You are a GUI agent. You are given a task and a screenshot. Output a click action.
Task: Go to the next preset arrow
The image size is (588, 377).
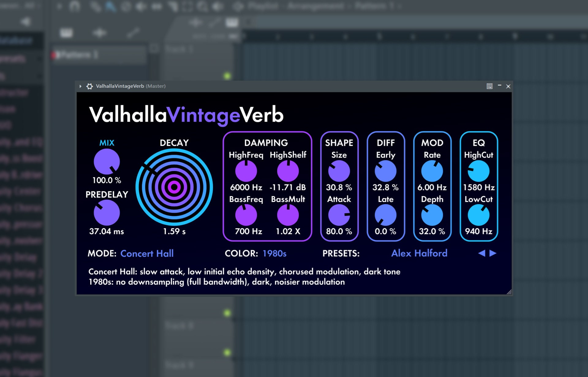point(493,253)
